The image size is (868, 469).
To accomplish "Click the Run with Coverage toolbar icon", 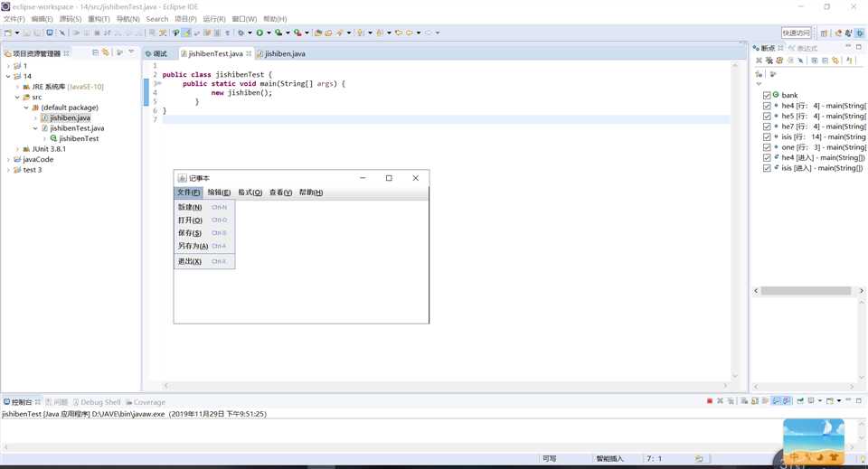I will coord(278,33).
